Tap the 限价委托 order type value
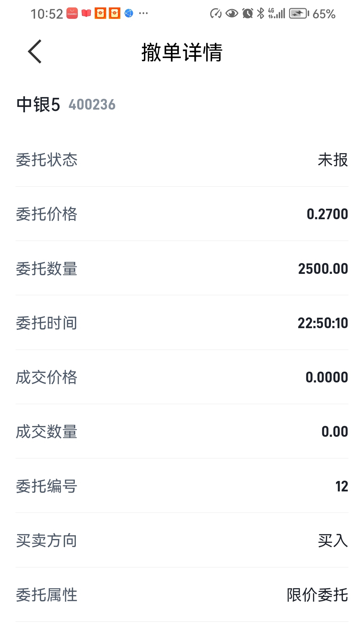Image resolution: width=364 pixels, height=627 pixels. click(x=317, y=595)
